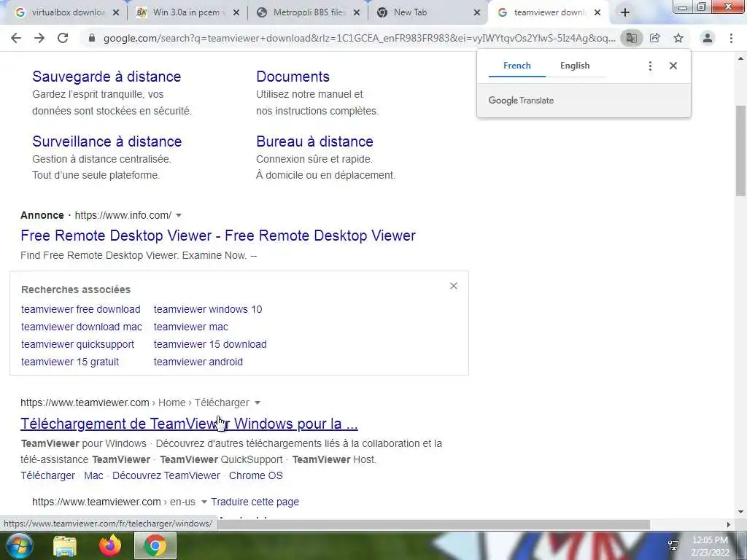
Task: Expand dropdown arrow next to info.com ad
Action: pyautogui.click(x=179, y=216)
